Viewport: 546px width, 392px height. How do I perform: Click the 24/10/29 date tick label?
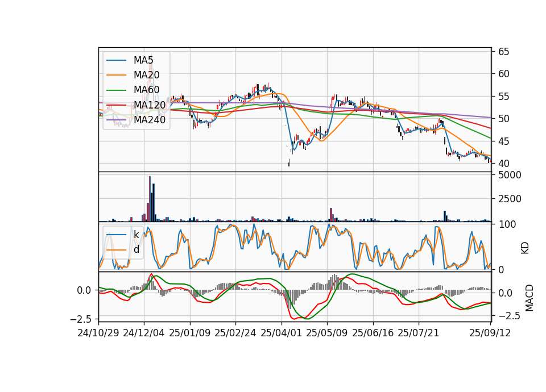coord(98,333)
